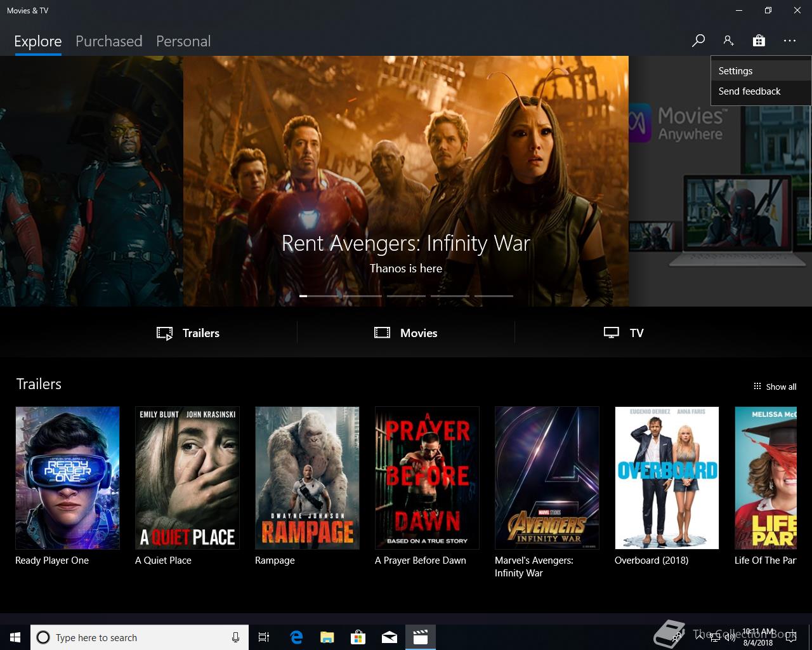Open Rent Avengers: Infinity War banner
The image size is (812, 650).
(x=406, y=181)
